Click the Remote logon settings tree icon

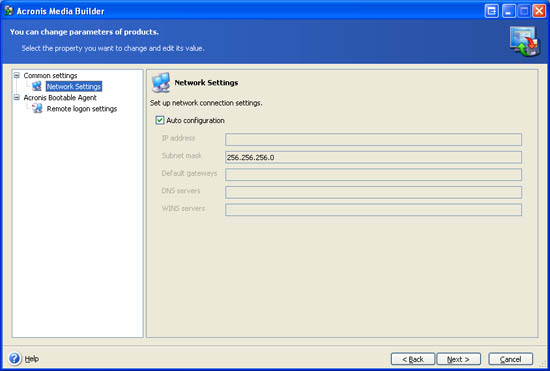(x=37, y=108)
